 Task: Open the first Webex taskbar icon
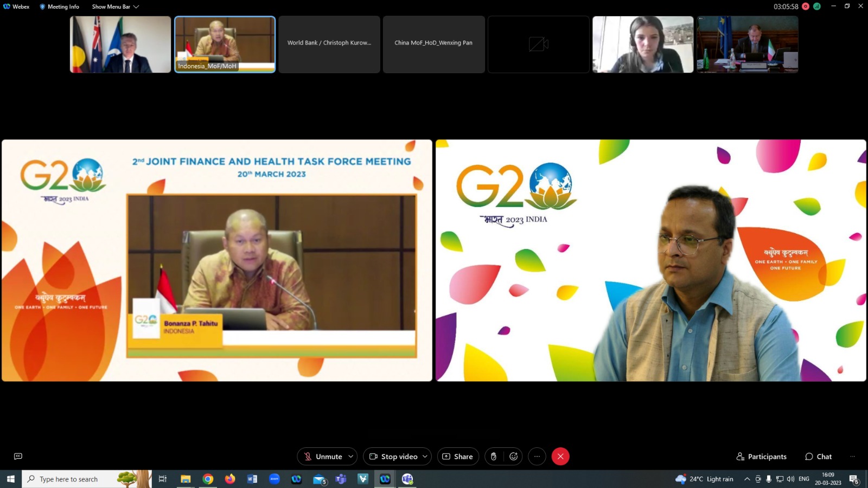296,479
